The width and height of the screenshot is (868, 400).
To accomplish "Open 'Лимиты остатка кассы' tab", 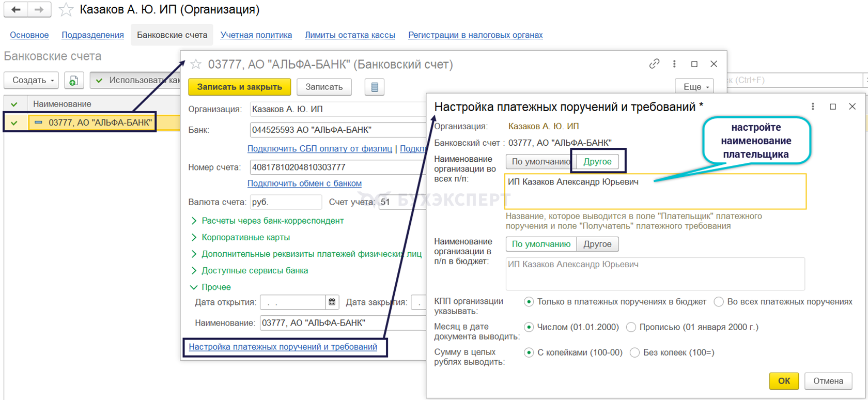I will point(350,35).
